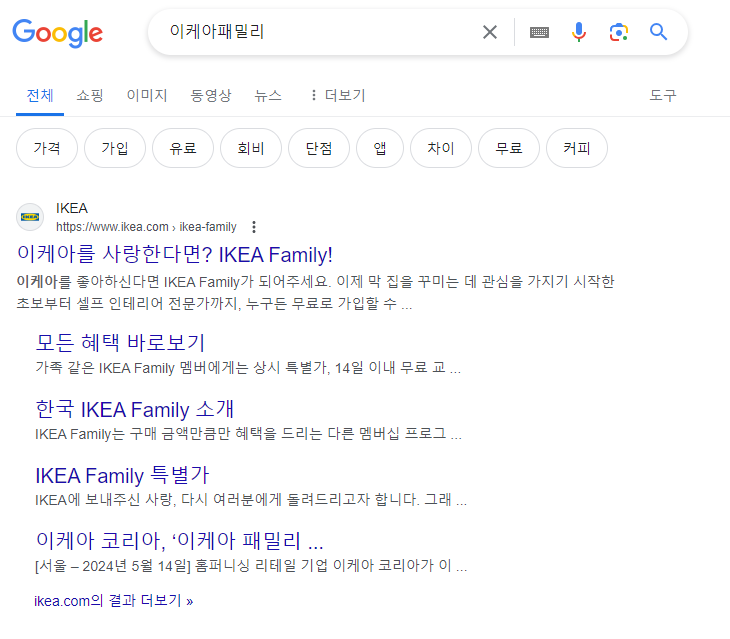730x639 pixels.
Task: Select the 단점 filter chip
Action: [x=319, y=148]
